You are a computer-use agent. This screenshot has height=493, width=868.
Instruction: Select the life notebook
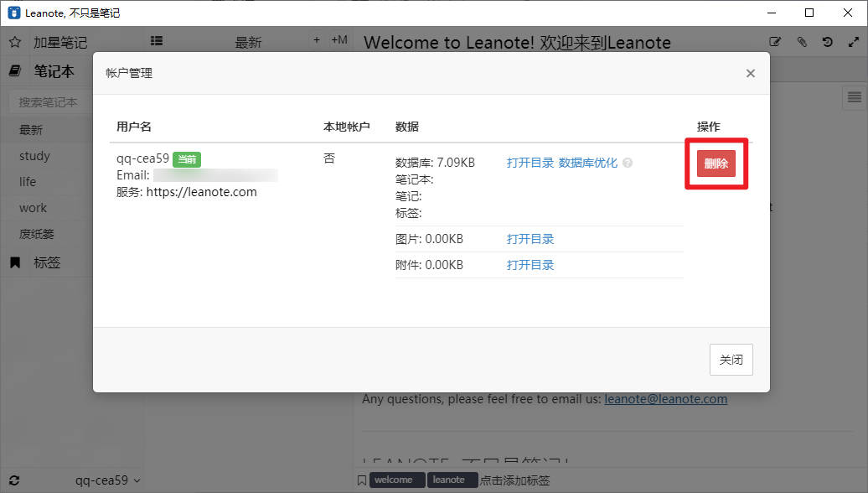point(28,182)
